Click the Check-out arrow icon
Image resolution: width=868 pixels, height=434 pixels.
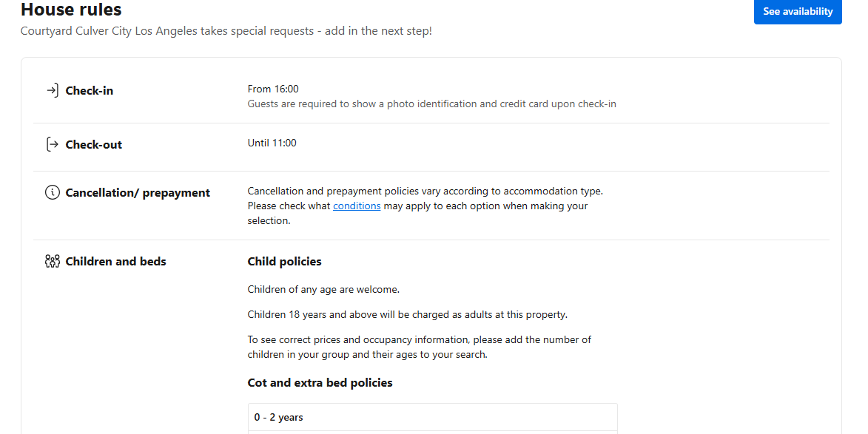(x=53, y=144)
